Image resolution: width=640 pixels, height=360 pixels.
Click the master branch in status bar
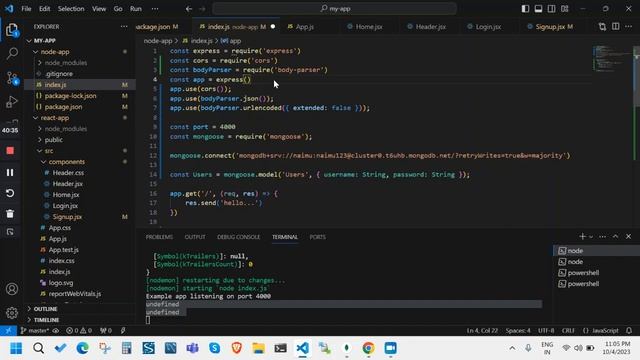(36, 330)
